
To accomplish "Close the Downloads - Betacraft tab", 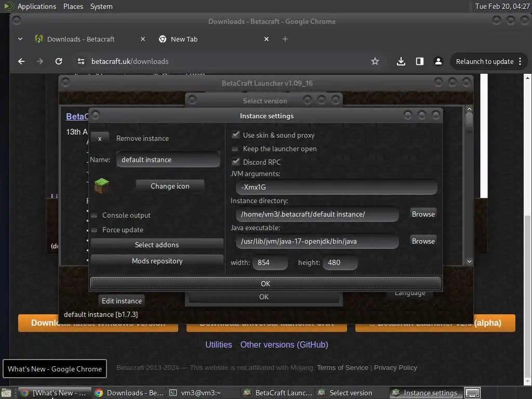I will pyautogui.click(x=143, y=39).
